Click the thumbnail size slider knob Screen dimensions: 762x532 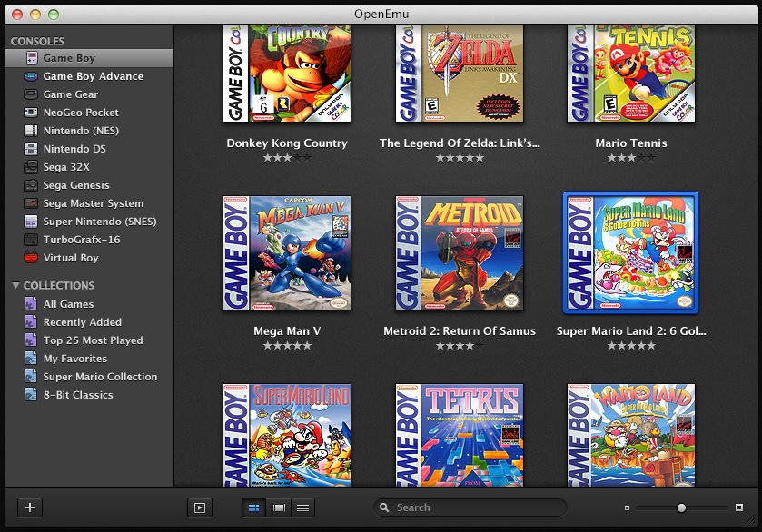[x=681, y=507]
